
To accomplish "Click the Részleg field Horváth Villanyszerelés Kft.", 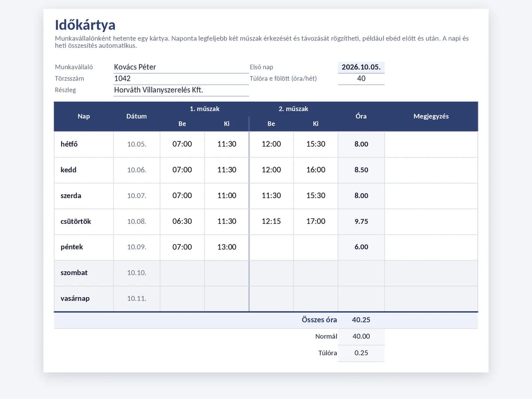I will click(181, 90).
